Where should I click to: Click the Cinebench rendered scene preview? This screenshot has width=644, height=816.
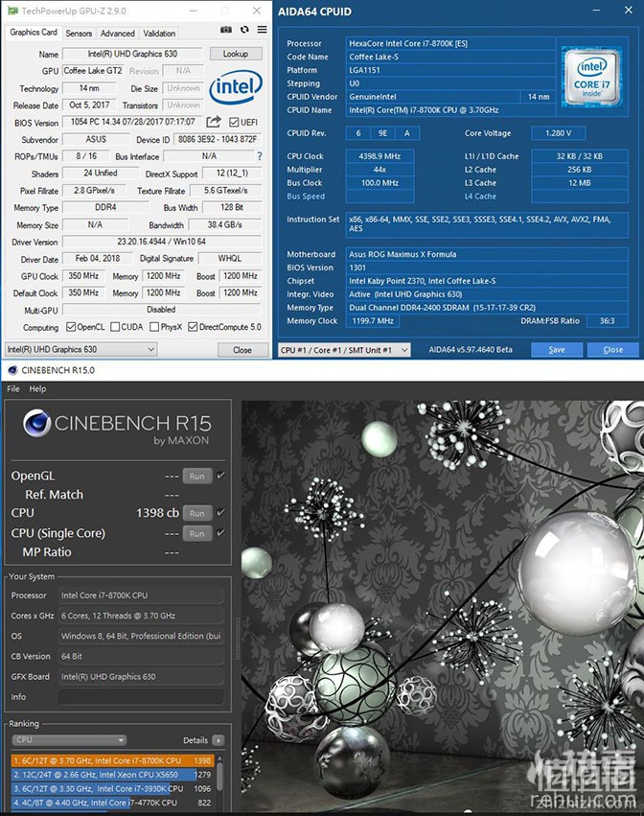(x=442, y=606)
